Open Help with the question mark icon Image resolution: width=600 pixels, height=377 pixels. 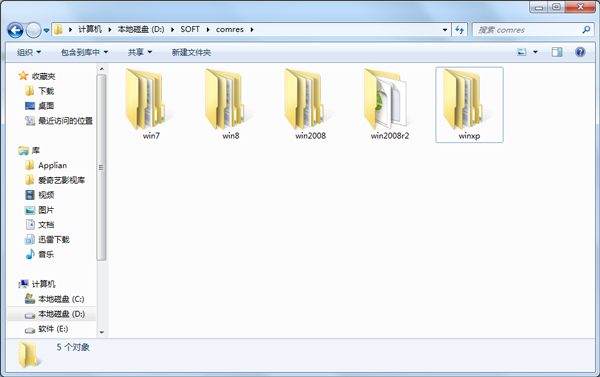(x=580, y=52)
